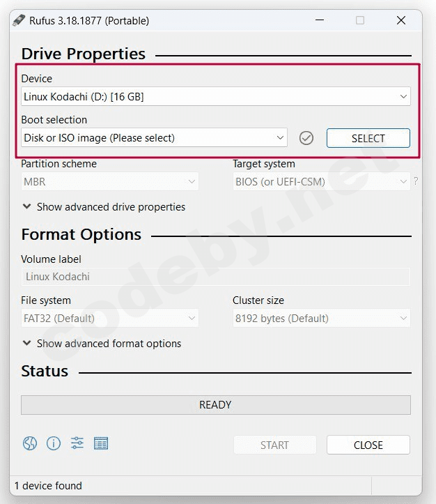Click the 'Boot selection' label

point(54,120)
